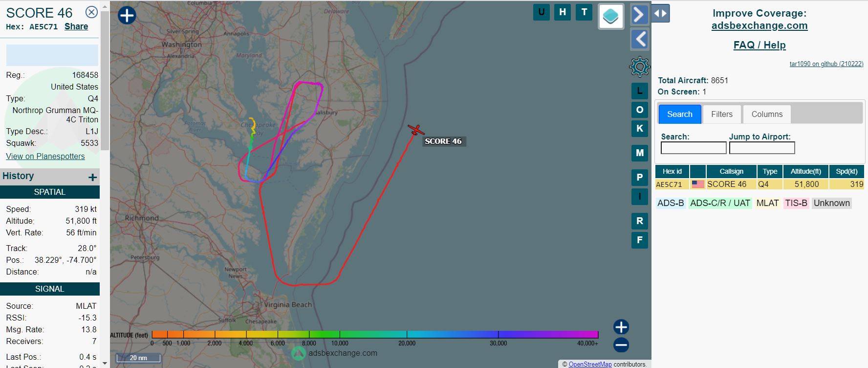Open the map layer switcher
This screenshot has width=868, height=368.
(611, 17)
